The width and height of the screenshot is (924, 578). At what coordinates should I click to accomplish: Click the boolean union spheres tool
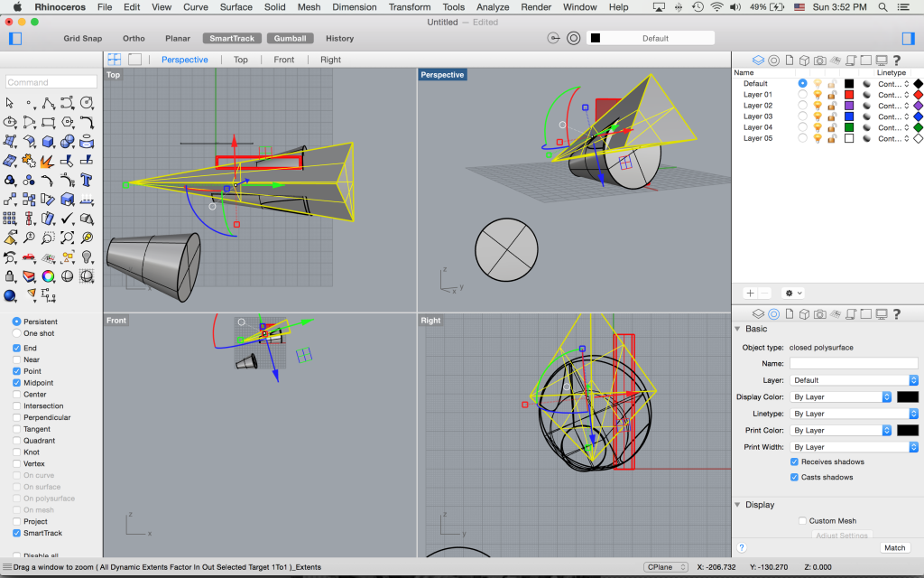(x=68, y=142)
